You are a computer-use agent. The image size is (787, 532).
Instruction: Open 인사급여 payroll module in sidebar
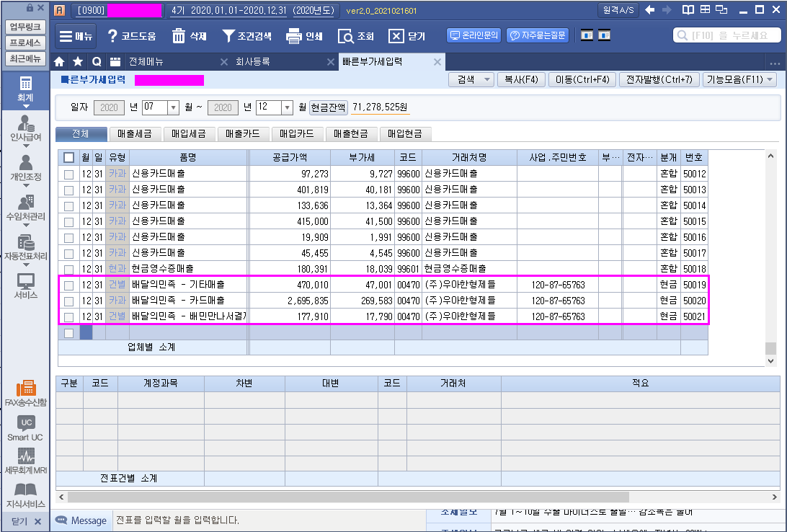pyautogui.click(x=25, y=128)
